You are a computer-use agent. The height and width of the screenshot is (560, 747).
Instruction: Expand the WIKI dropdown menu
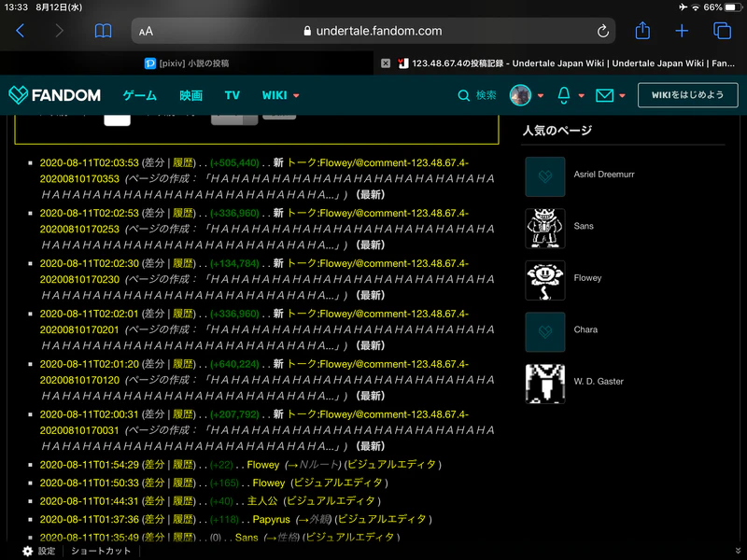coord(281,95)
